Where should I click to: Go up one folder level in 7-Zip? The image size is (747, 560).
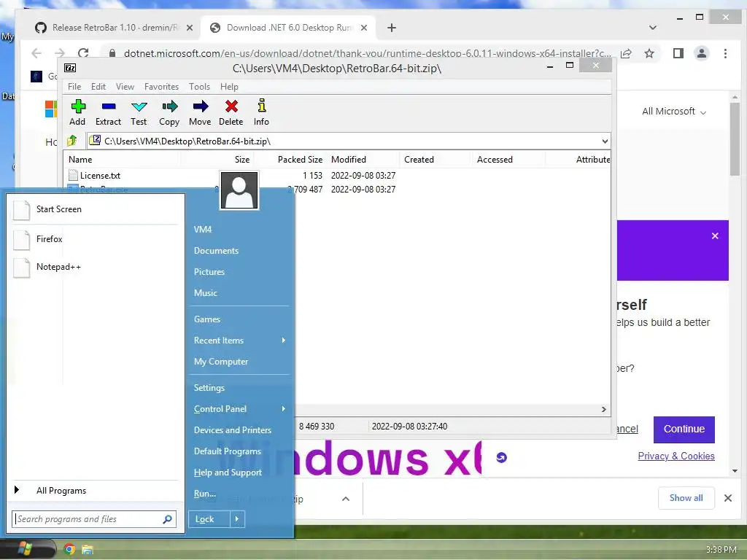click(72, 141)
